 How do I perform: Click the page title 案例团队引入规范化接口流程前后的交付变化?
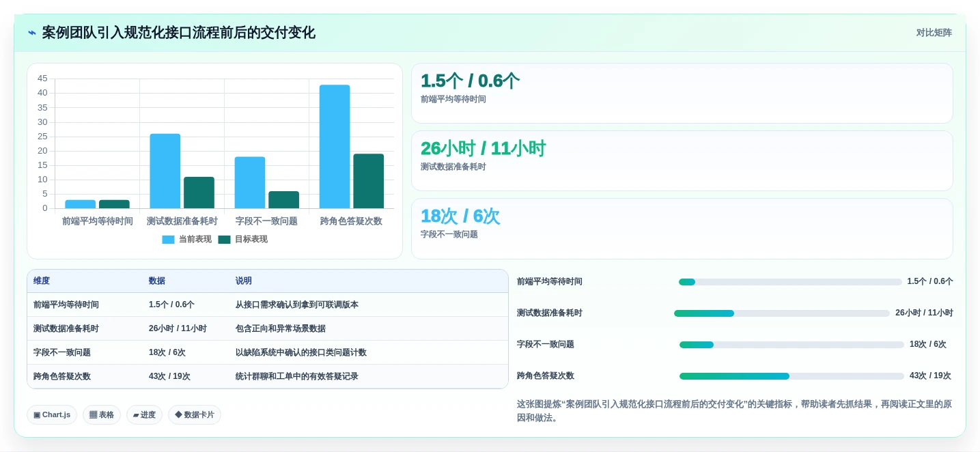click(179, 33)
